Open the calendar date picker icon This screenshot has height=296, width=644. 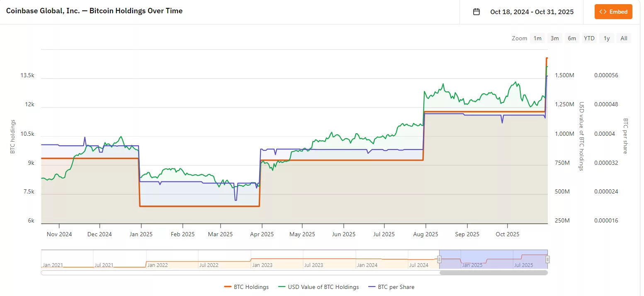point(476,12)
